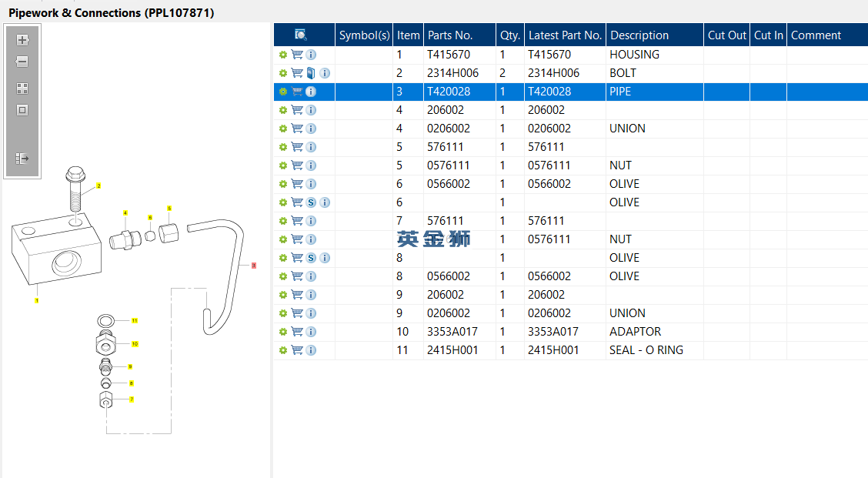
Task: Click the single-square fit view icon
Action: coord(22,110)
